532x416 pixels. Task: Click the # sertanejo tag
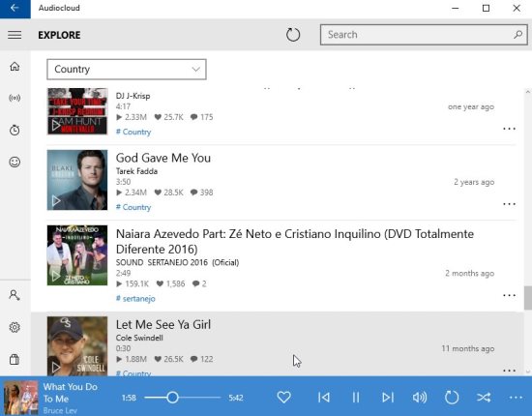tap(135, 299)
